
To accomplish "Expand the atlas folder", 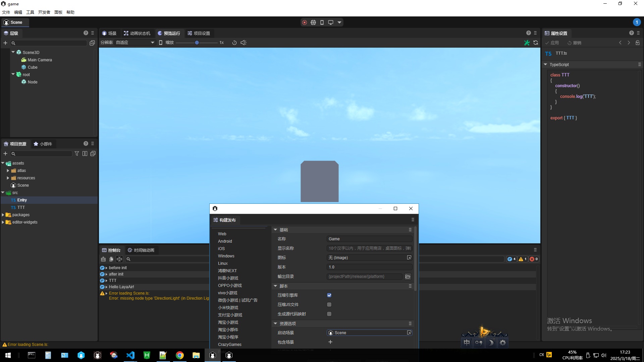I will coord(8,171).
